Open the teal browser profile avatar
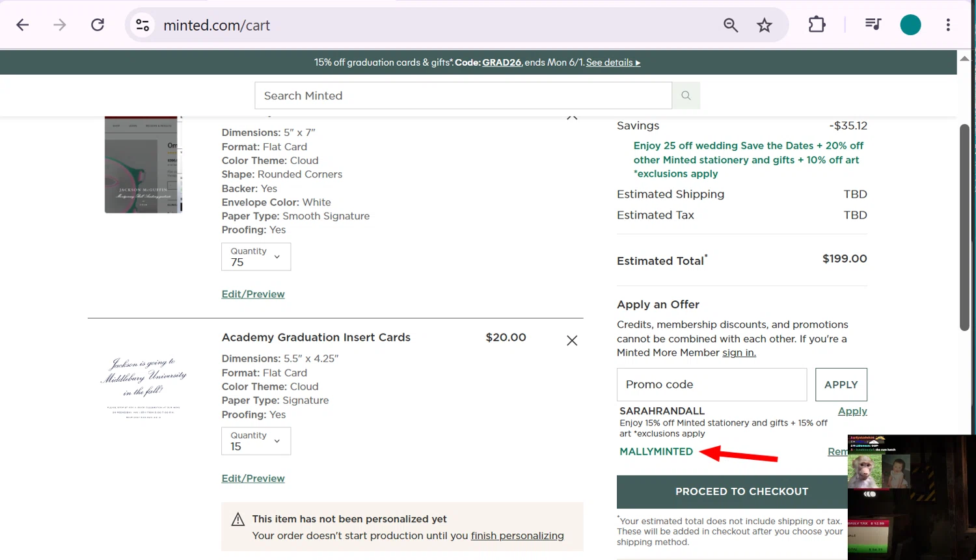 click(910, 25)
